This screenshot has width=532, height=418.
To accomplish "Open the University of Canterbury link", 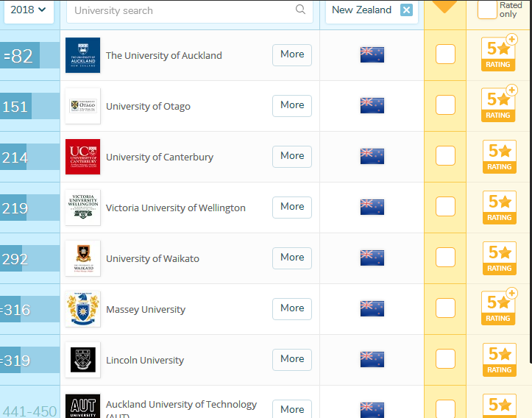I will [160, 157].
